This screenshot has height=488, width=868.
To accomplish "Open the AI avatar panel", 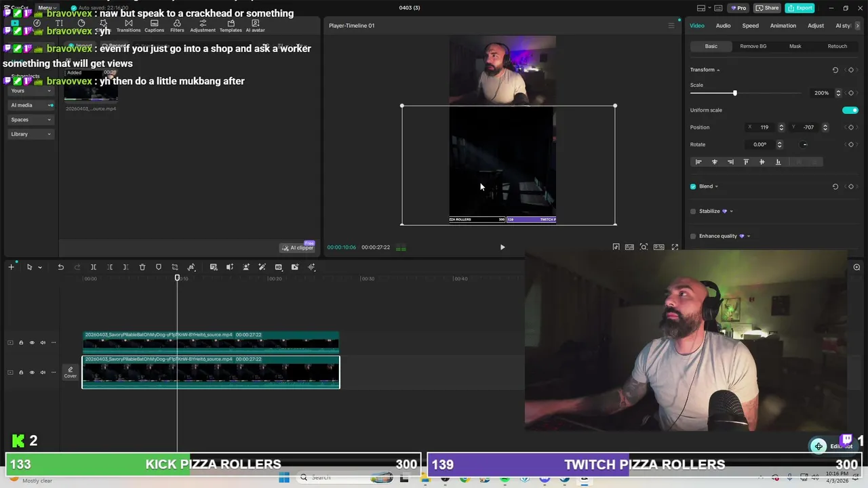I will tap(255, 26).
